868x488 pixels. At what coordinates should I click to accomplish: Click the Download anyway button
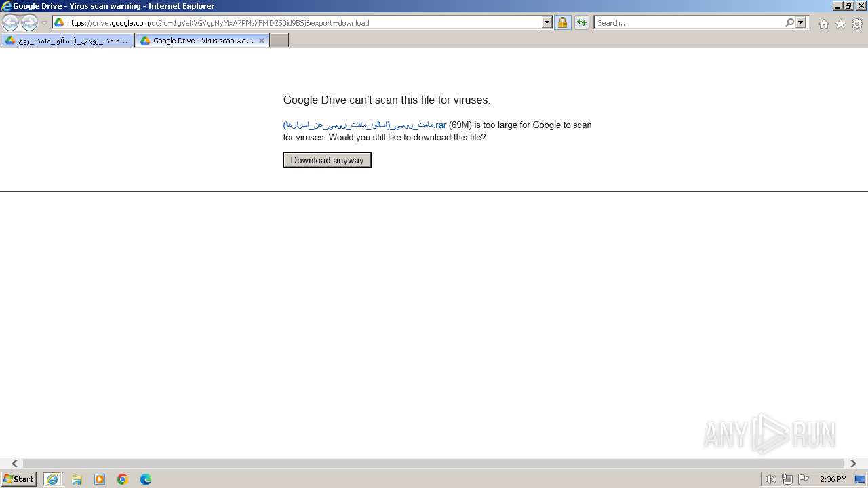(x=327, y=160)
